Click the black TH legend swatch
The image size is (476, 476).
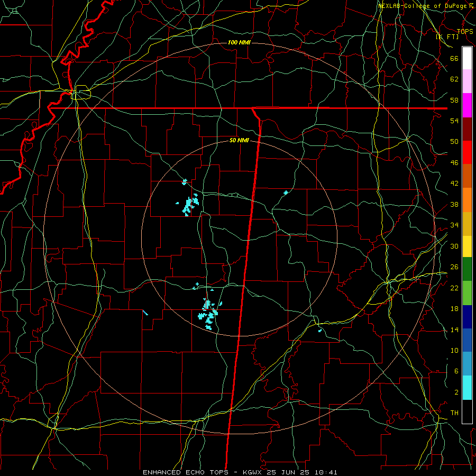pyautogui.click(x=467, y=411)
